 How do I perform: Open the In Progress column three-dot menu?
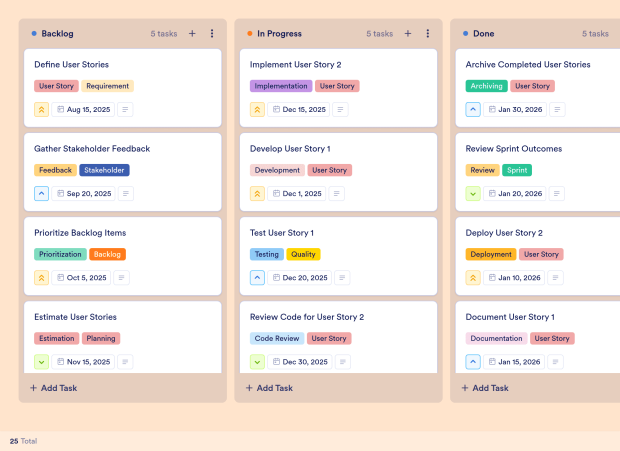pos(427,34)
